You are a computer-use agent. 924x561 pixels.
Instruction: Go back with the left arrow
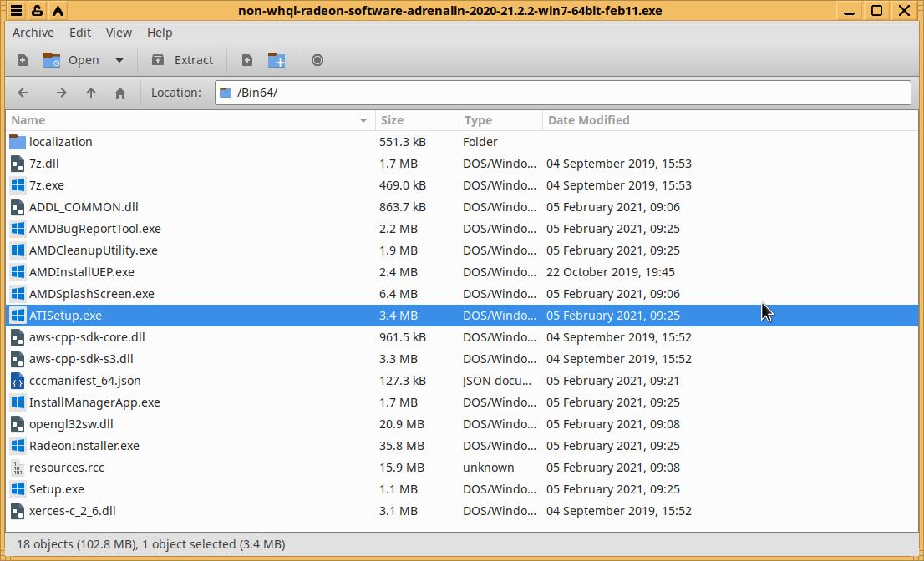[23, 93]
